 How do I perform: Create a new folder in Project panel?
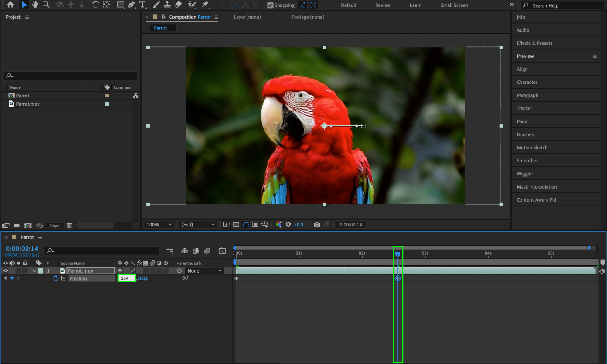(17, 225)
